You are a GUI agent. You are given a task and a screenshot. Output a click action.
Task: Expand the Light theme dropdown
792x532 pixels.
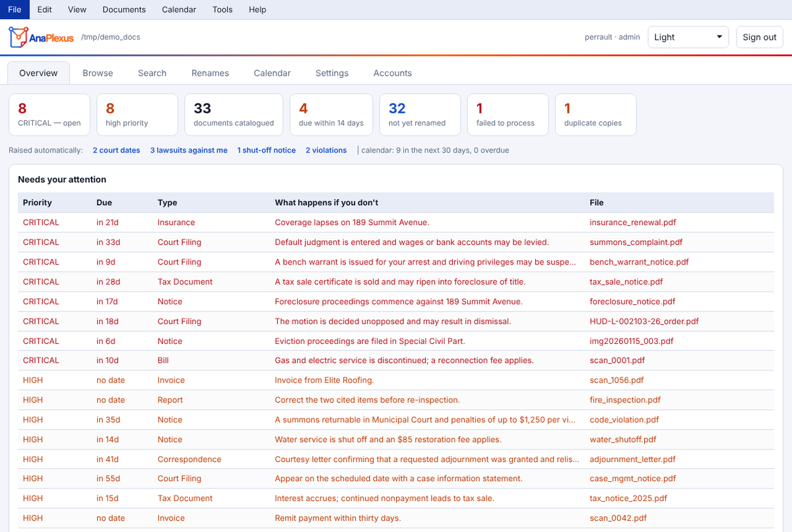tap(688, 37)
